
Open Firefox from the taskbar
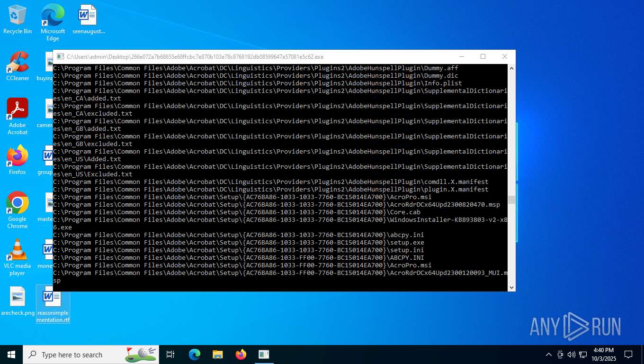coord(241,355)
